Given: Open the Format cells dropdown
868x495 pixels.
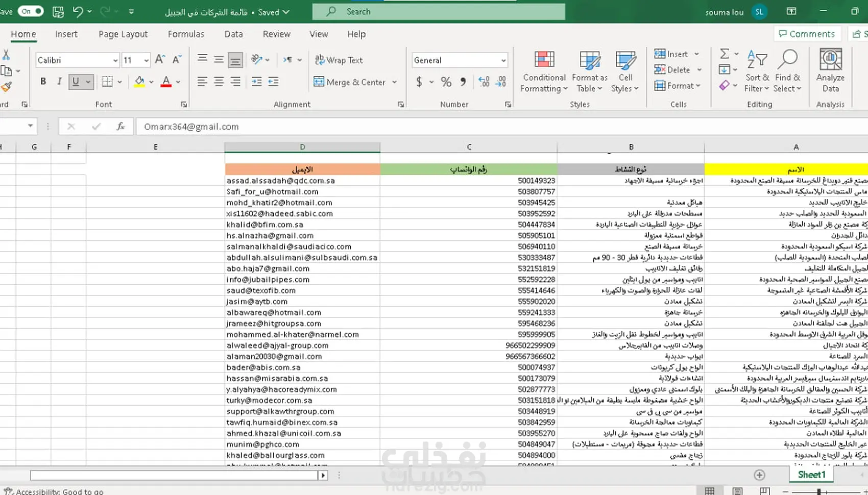Looking at the screenshot, I should point(678,86).
